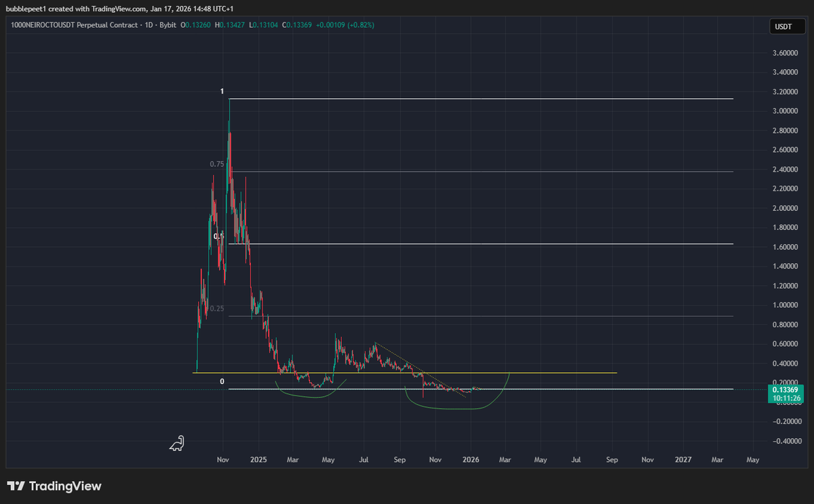Click the 2.40000 price axis label
The image size is (814, 504).
click(x=785, y=169)
